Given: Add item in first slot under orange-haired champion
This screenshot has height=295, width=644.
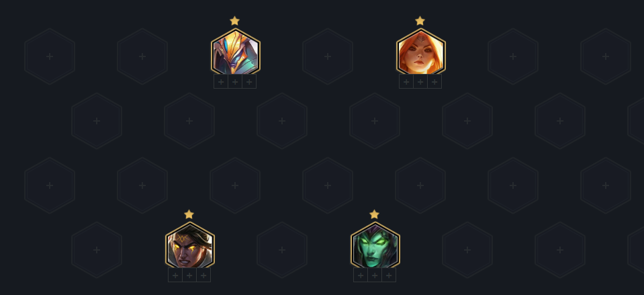Looking at the screenshot, I should (406, 82).
